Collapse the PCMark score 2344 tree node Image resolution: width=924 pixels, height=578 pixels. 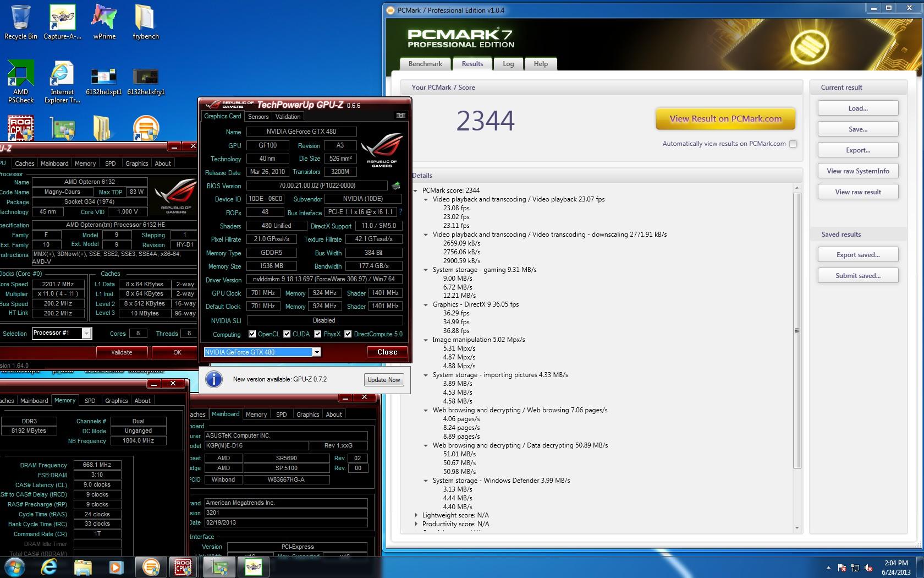point(416,190)
